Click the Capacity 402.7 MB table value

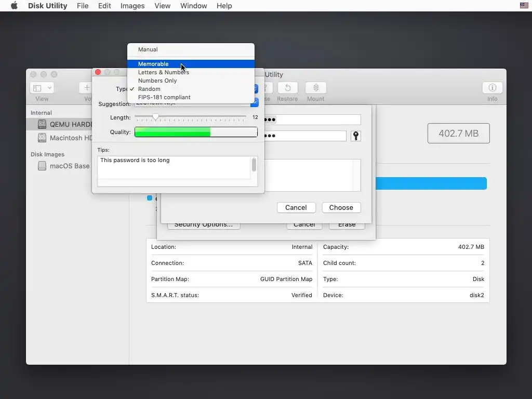[x=471, y=247]
